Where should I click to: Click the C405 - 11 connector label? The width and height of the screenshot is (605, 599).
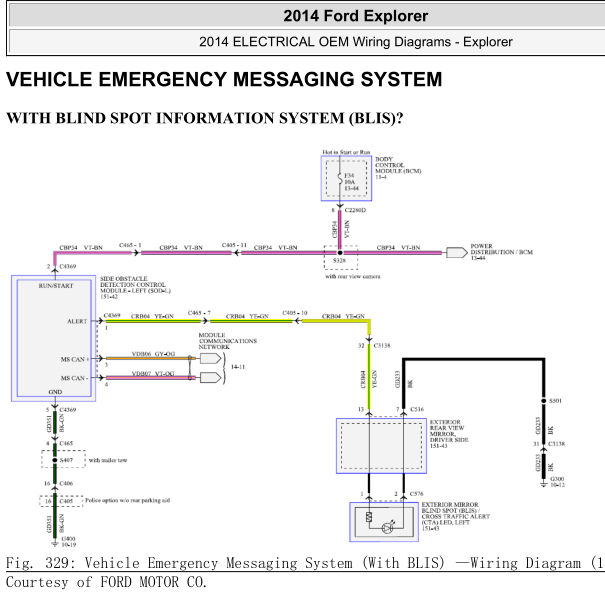[234, 245]
